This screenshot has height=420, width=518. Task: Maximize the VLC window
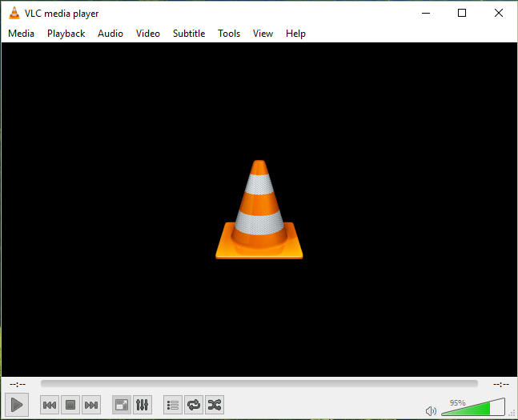tap(462, 14)
